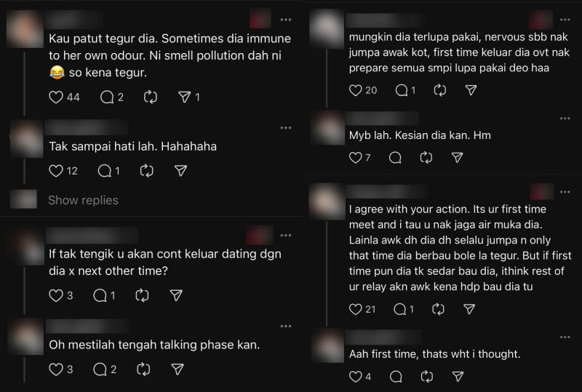The width and height of the screenshot is (582, 392).
Task: Share the 'Kau patut tegur dia' comment
Action: (x=185, y=97)
